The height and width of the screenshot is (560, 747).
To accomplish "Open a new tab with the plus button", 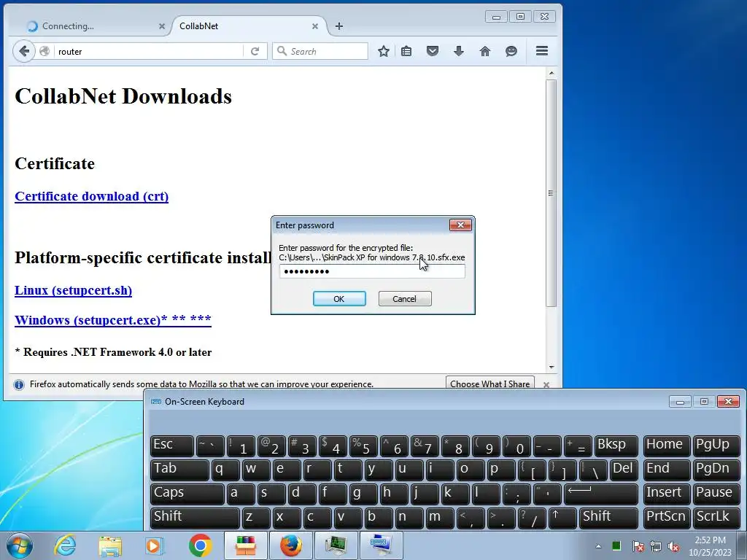I will point(338,26).
